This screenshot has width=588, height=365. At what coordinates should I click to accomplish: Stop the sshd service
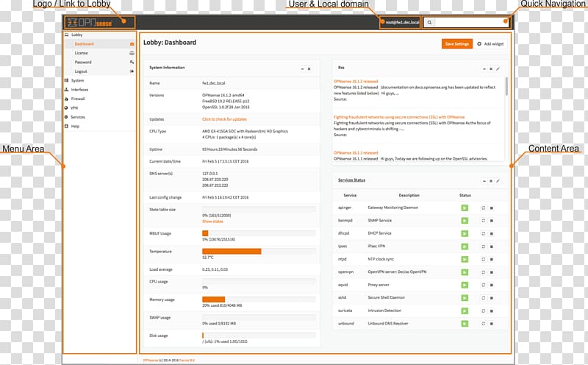click(x=492, y=298)
